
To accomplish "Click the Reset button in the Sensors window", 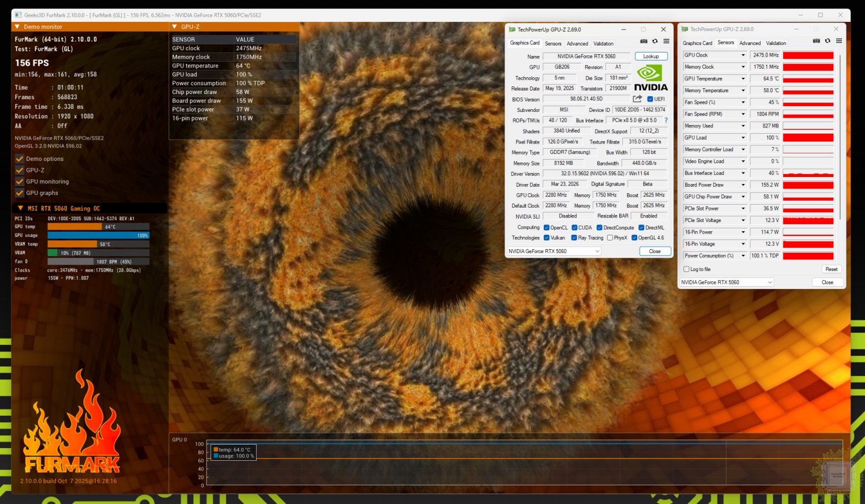I will (x=831, y=269).
